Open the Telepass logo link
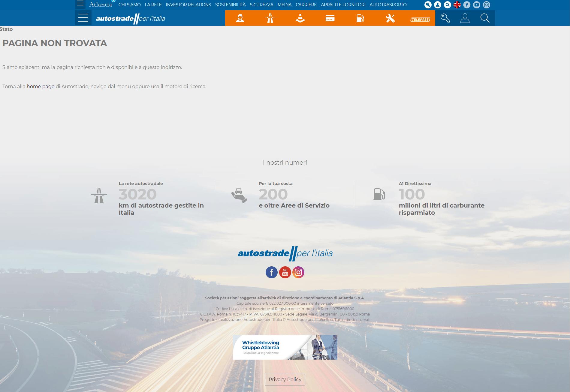570x392 pixels. [x=420, y=19]
